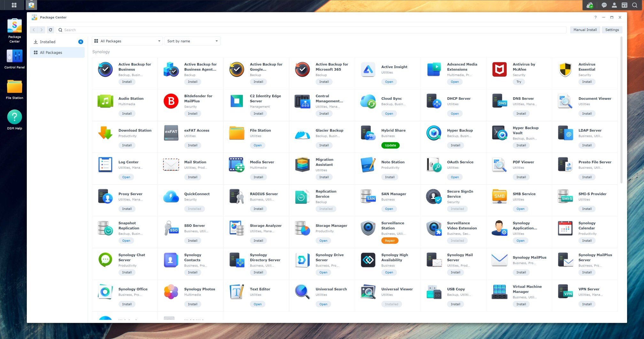Click Repair under Surveillance Station
The image size is (644, 339).
tap(390, 241)
